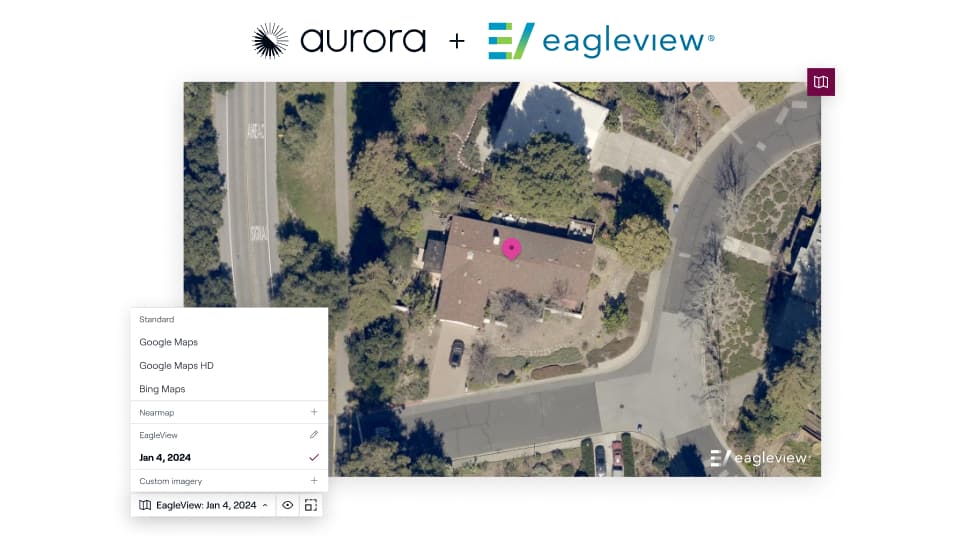Click the maroon map imagery button
Image resolution: width=966 pixels, height=546 pixels.
pyautogui.click(x=821, y=82)
